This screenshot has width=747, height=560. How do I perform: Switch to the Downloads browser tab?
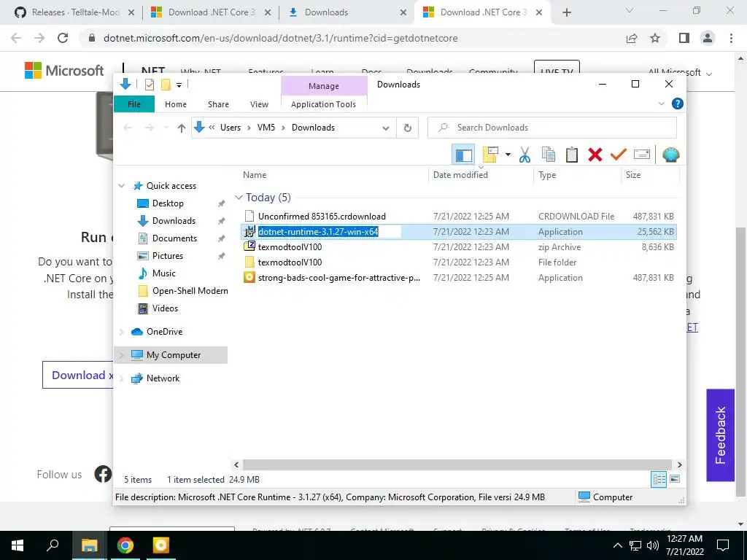(x=347, y=12)
